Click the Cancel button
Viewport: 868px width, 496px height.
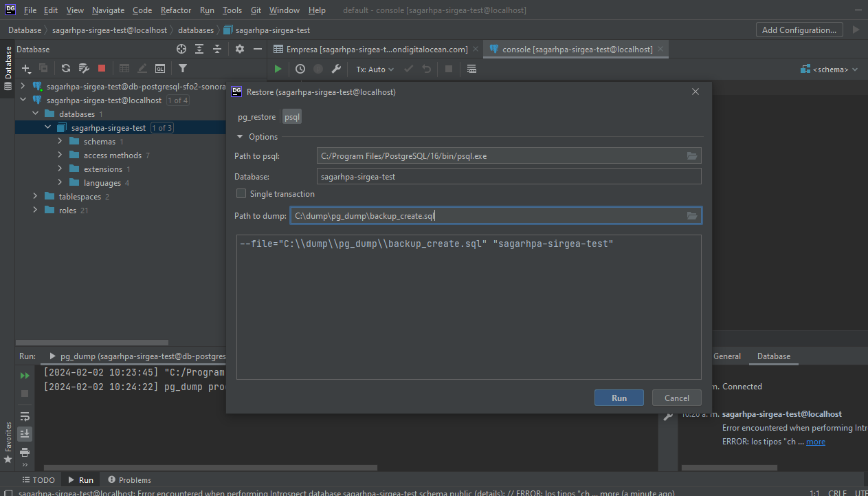[676, 398]
